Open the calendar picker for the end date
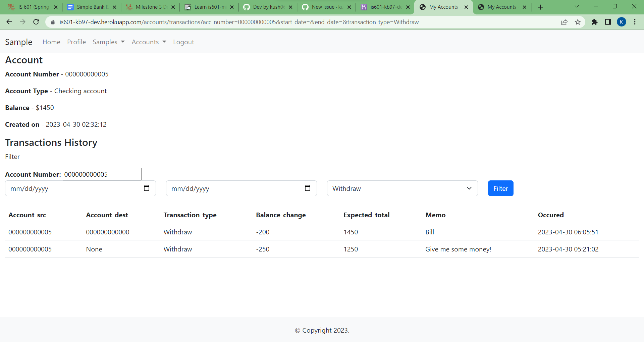644x342 pixels. tap(308, 188)
